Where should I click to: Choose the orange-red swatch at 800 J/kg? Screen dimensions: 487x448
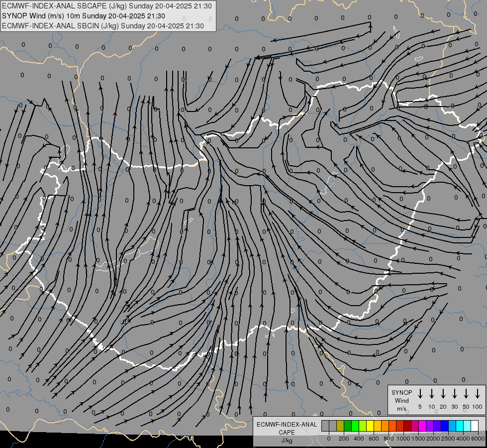click(393, 426)
